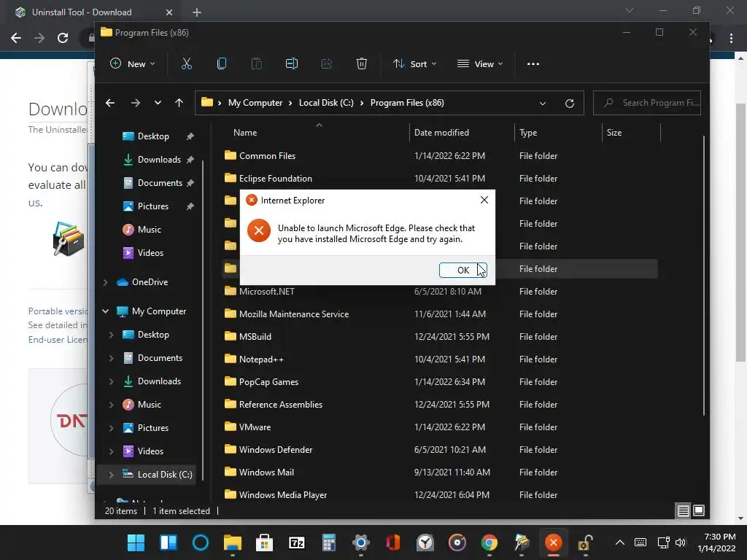Click the Copy icon in Explorer toolbar
This screenshot has height=560, width=747.
coord(222,64)
